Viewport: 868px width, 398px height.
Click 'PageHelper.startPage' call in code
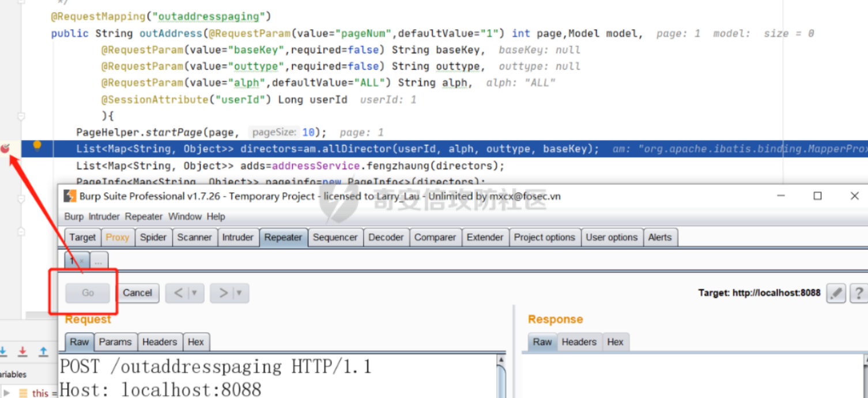tap(139, 133)
